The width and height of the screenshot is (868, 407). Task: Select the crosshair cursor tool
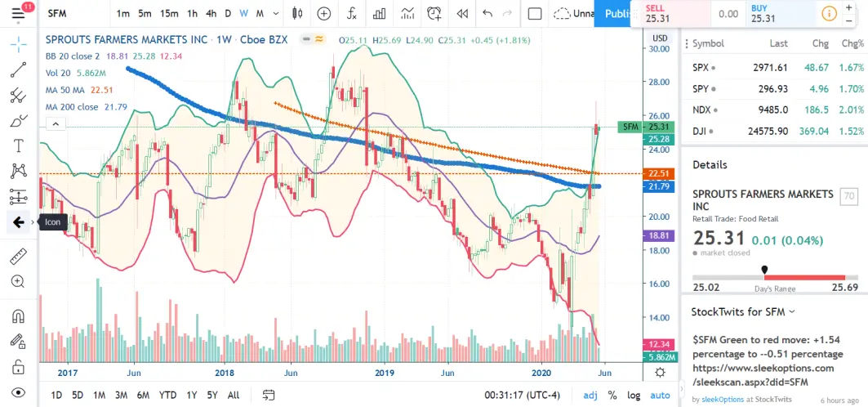point(18,45)
